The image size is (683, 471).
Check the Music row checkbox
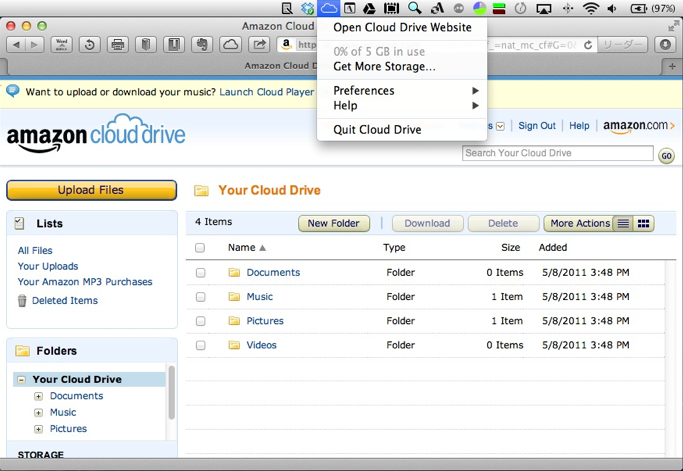pos(200,297)
